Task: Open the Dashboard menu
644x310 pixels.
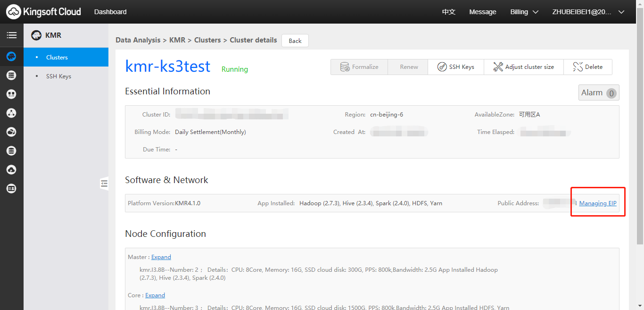Action: tap(110, 12)
